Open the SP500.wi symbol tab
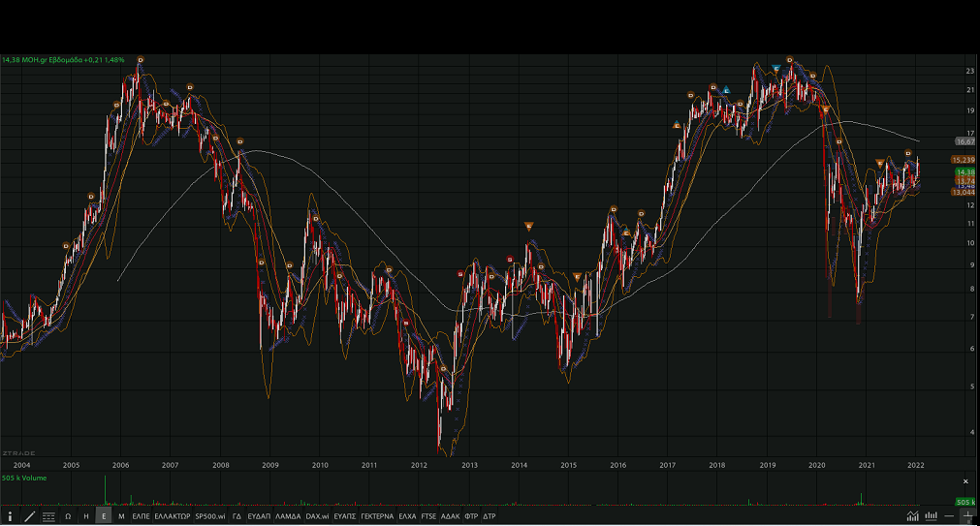Screen dimensions: 980x526 pos(210,517)
